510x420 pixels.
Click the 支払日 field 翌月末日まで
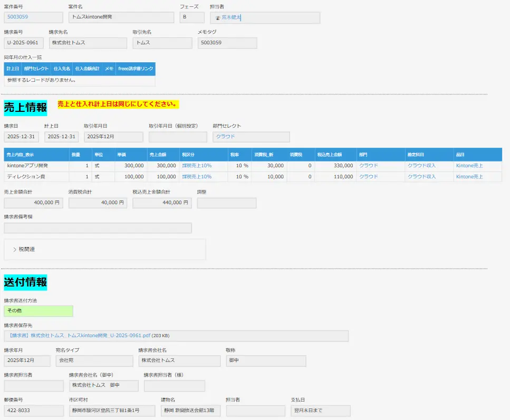click(320, 411)
